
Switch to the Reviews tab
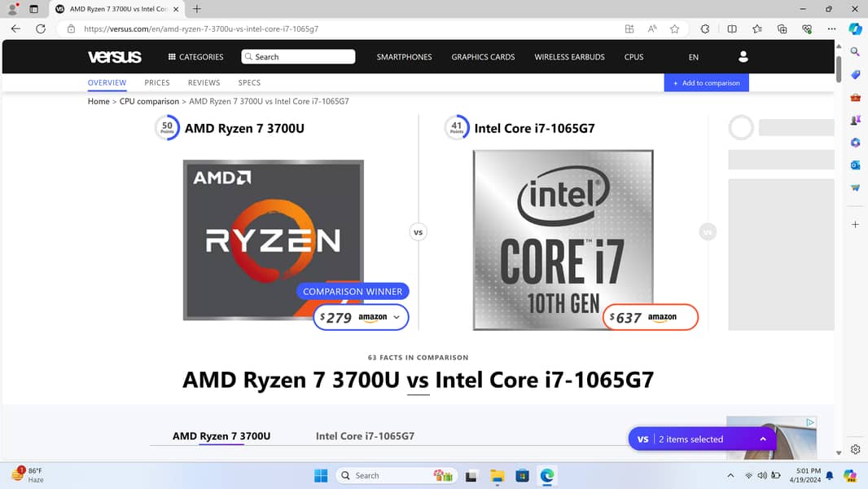204,82
